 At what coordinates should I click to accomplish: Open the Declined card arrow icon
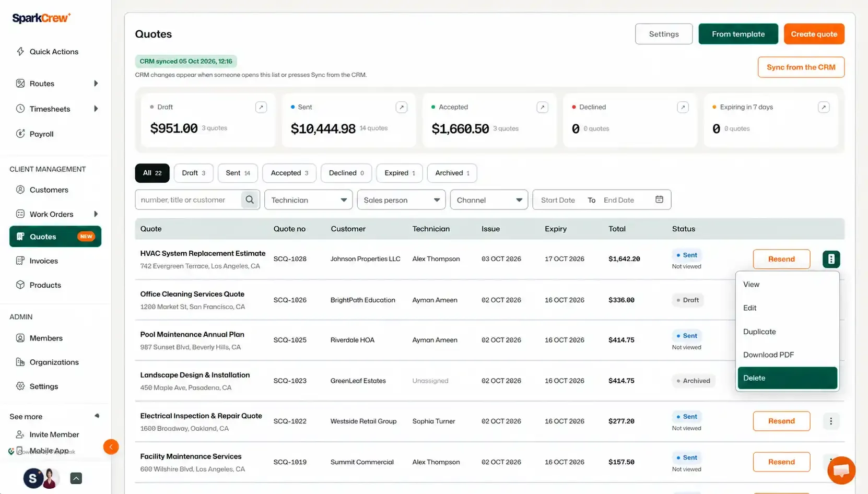pyautogui.click(x=683, y=107)
